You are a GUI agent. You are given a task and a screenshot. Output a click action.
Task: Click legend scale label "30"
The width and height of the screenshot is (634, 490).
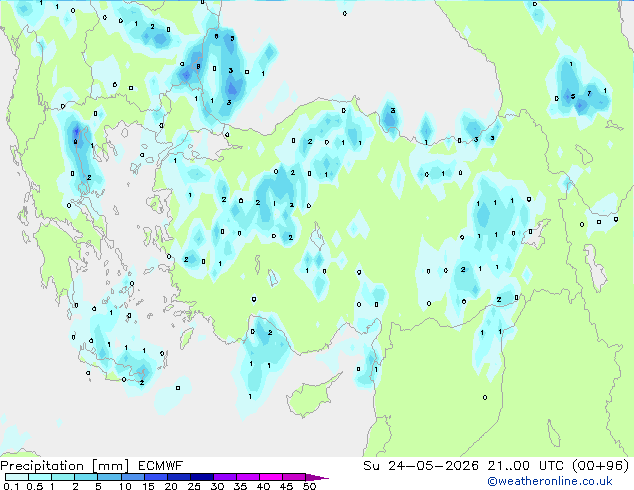pyautogui.click(x=217, y=486)
